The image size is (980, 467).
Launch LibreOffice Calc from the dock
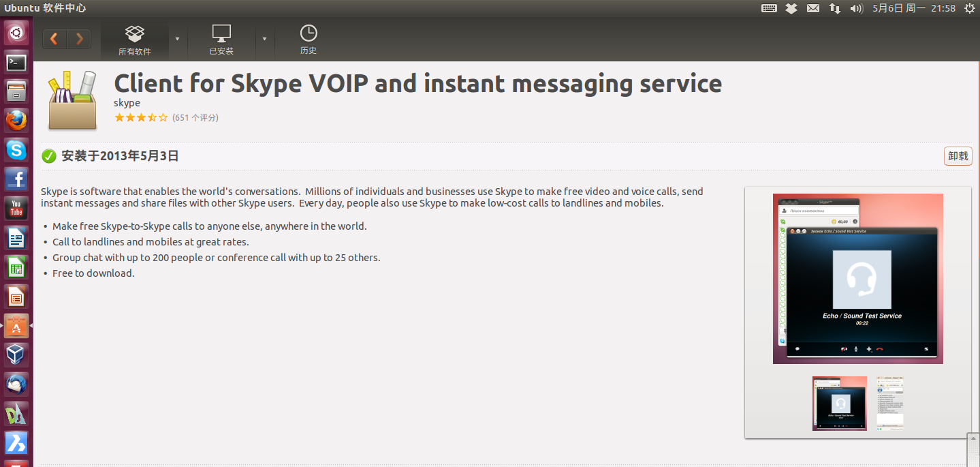click(16, 267)
